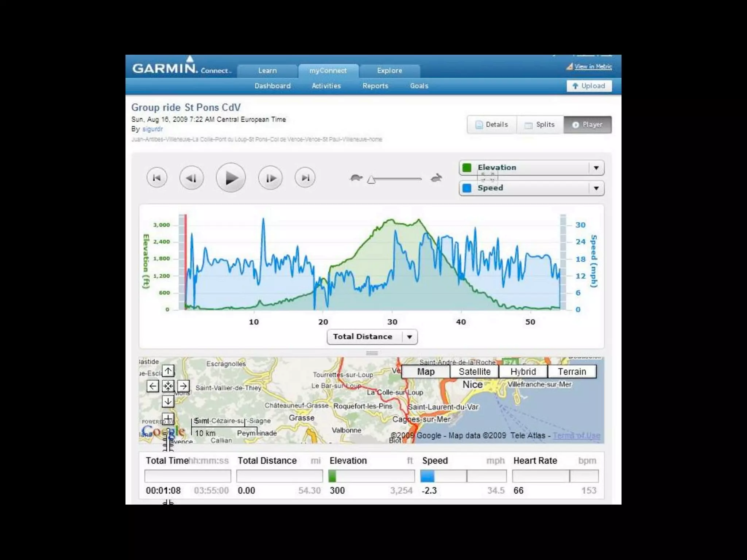The image size is (747, 560).
Task: Click the Upload button
Action: pos(589,86)
